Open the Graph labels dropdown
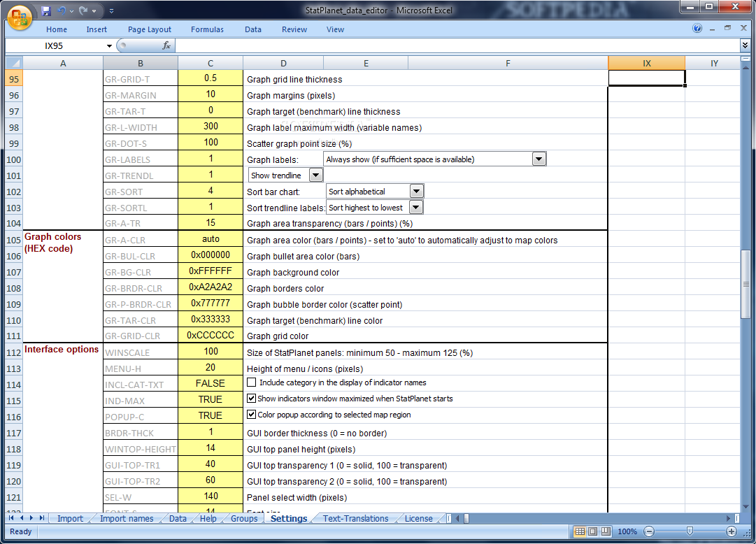The width and height of the screenshot is (756, 544). [x=539, y=159]
